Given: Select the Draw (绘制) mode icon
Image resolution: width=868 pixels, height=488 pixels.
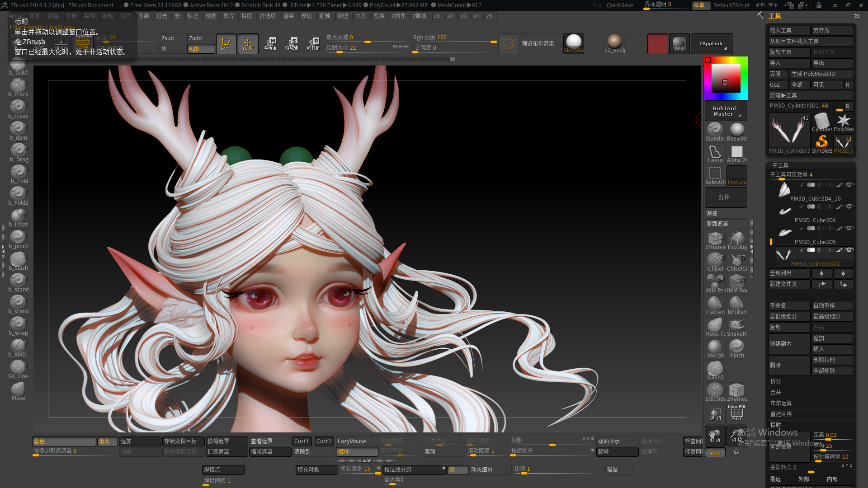Looking at the screenshot, I should [x=248, y=43].
